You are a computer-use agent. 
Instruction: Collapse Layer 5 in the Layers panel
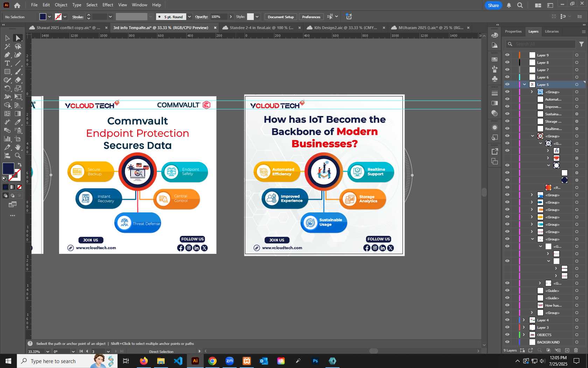point(524,84)
